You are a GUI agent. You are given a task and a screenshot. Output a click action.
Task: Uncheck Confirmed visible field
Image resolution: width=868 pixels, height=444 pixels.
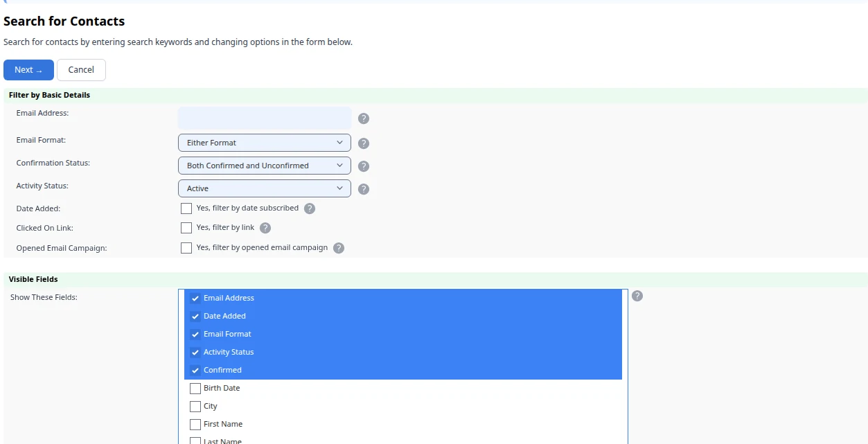click(x=195, y=371)
